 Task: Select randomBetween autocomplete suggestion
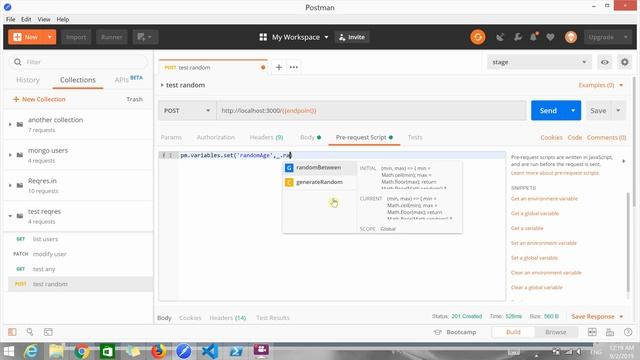320,168
